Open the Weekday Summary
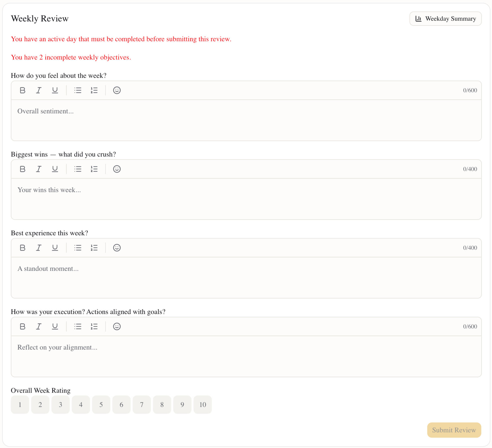 (445, 19)
